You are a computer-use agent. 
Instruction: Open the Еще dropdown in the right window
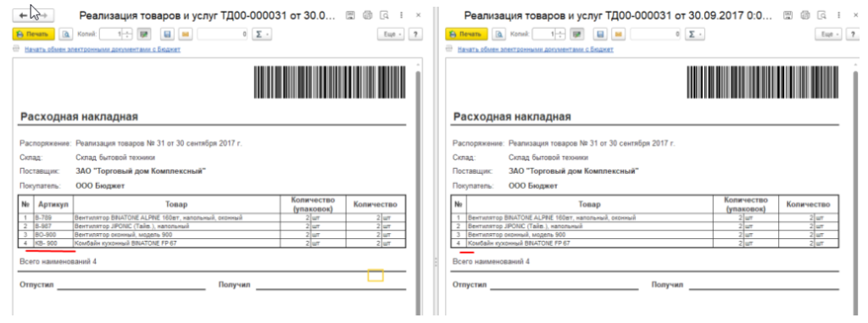pyautogui.click(x=828, y=35)
